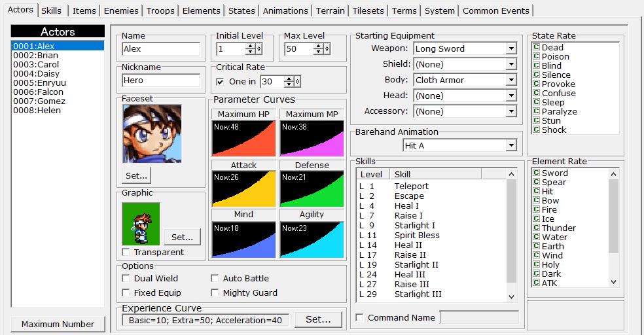Click the Dark element rate C icon
This screenshot has width=644, height=335.
pos(536,273)
